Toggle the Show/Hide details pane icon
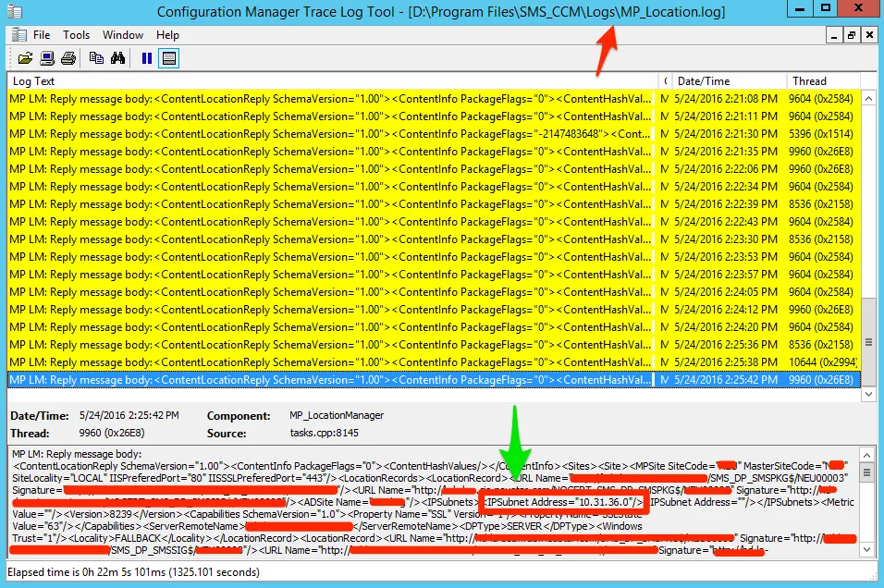Viewport: 884px width, 588px height. tap(168, 58)
